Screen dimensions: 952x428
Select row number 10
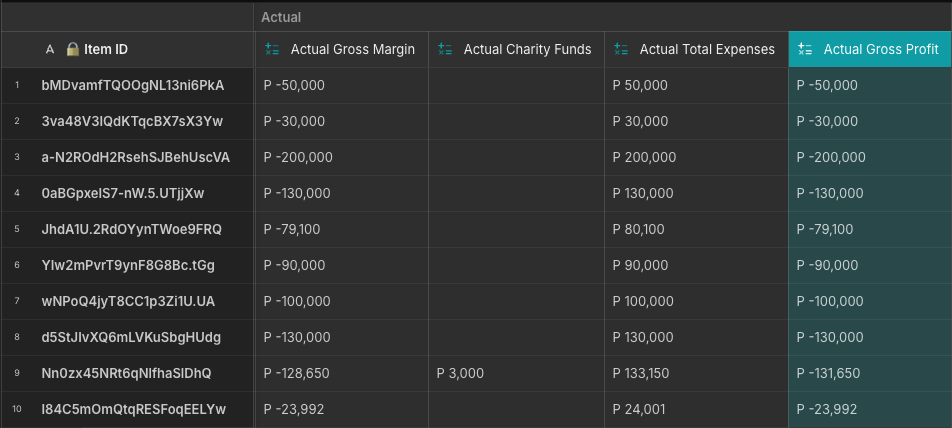(x=17, y=409)
